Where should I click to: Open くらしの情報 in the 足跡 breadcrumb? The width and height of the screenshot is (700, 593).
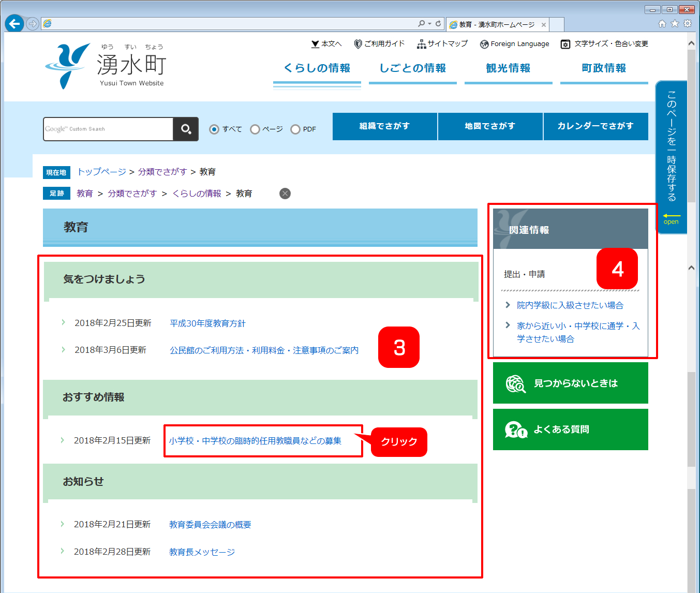click(x=197, y=194)
